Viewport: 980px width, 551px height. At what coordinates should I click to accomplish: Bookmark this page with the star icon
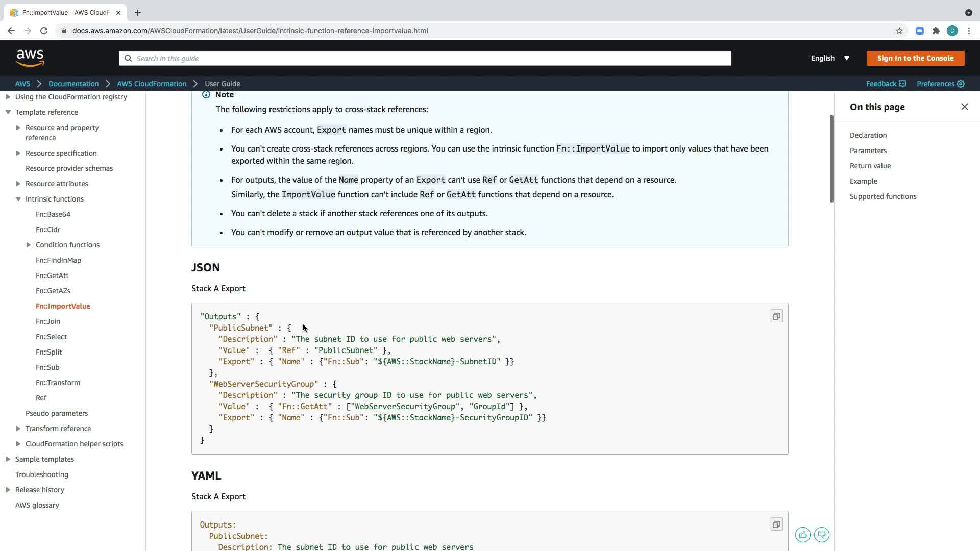coord(899,31)
